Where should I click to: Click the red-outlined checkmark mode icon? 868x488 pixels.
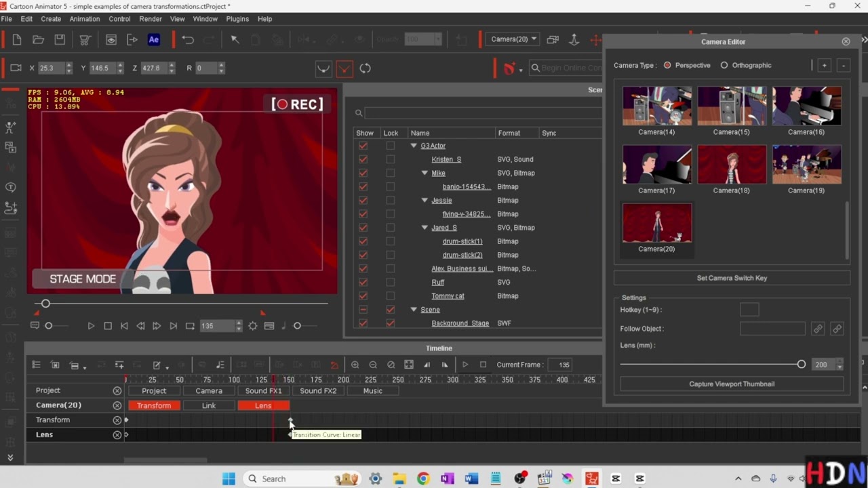coord(344,68)
